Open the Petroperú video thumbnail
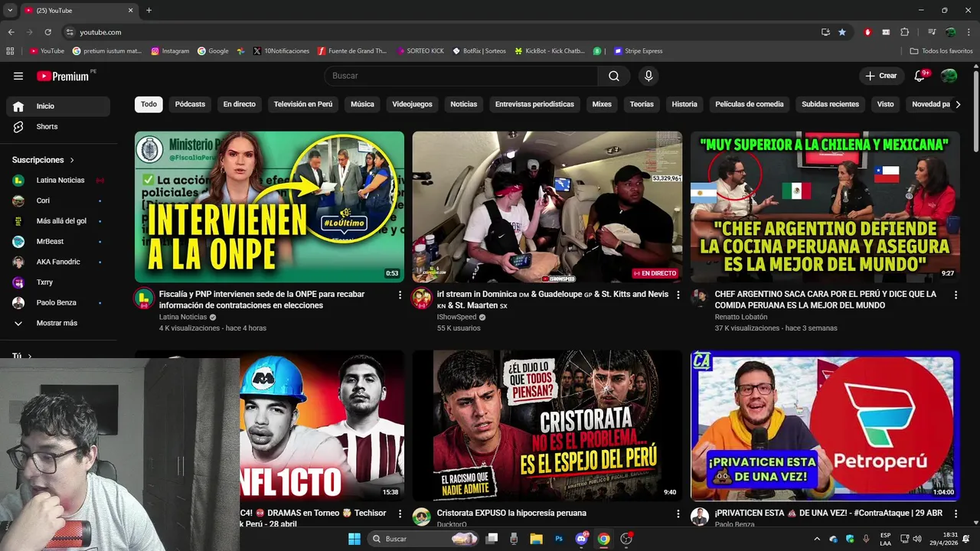Screen dimensions: 980x551 825,425
